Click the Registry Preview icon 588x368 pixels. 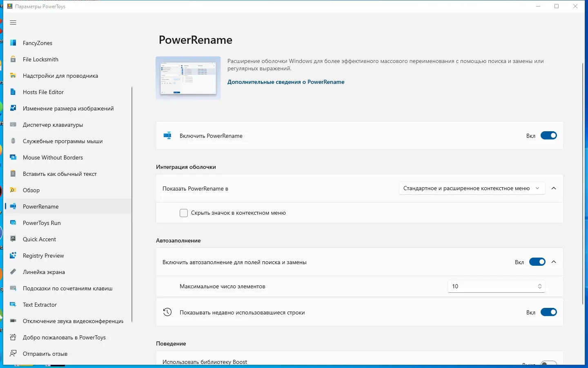13,256
